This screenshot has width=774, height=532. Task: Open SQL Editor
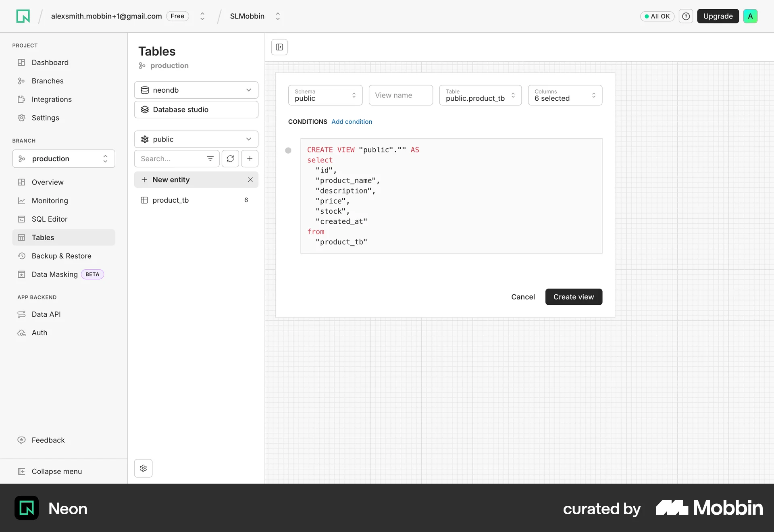[x=64, y=219]
